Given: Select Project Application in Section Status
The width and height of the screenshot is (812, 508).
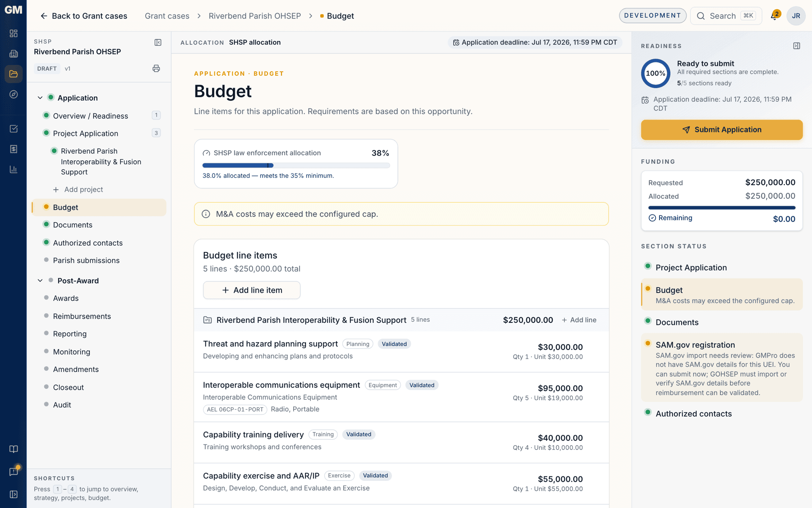Looking at the screenshot, I should click(x=721, y=268).
